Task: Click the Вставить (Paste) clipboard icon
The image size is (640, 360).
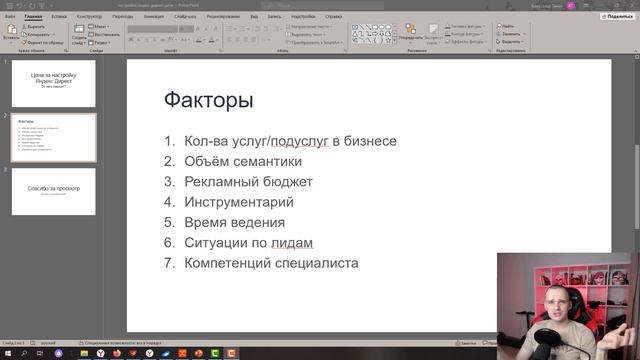Action: pyautogui.click(x=11, y=29)
